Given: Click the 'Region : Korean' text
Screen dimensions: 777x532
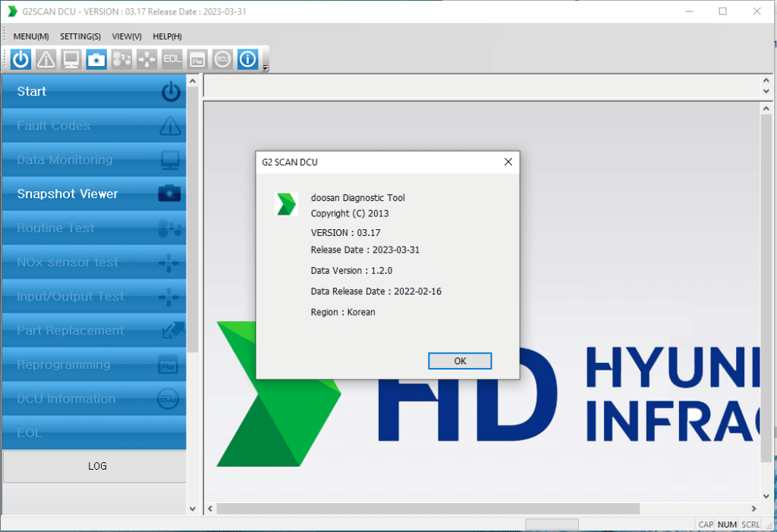Looking at the screenshot, I should coord(343,313).
